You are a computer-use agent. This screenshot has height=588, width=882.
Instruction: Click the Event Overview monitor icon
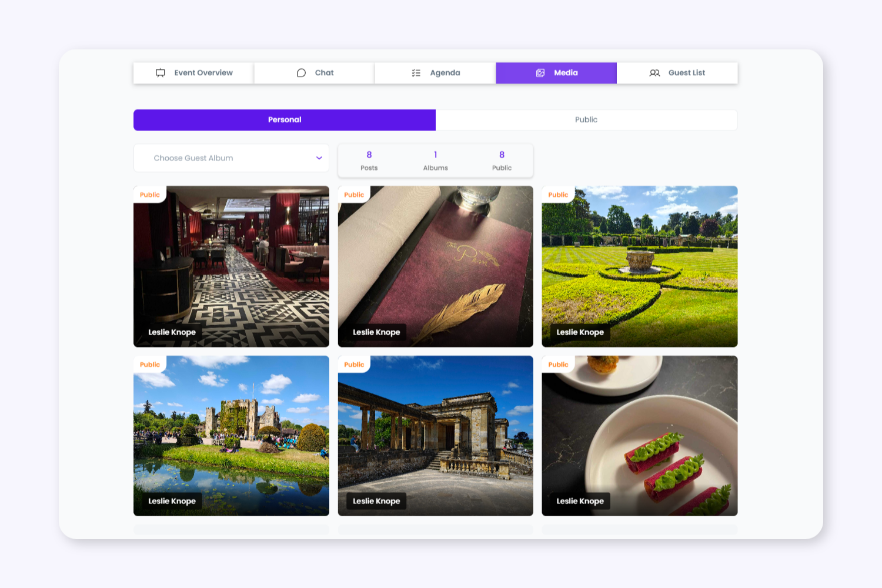pyautogui.click(x=160, y=73)
